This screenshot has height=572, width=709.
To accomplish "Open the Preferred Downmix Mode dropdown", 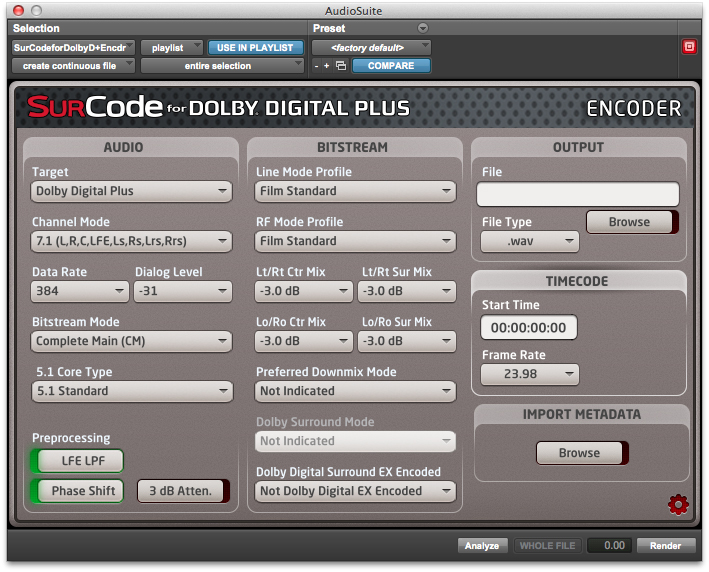I will click(355, 391).
